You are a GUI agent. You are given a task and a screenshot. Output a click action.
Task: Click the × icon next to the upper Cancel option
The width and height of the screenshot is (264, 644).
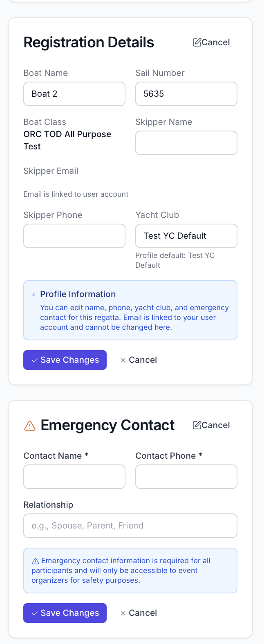tap(123, 360)
